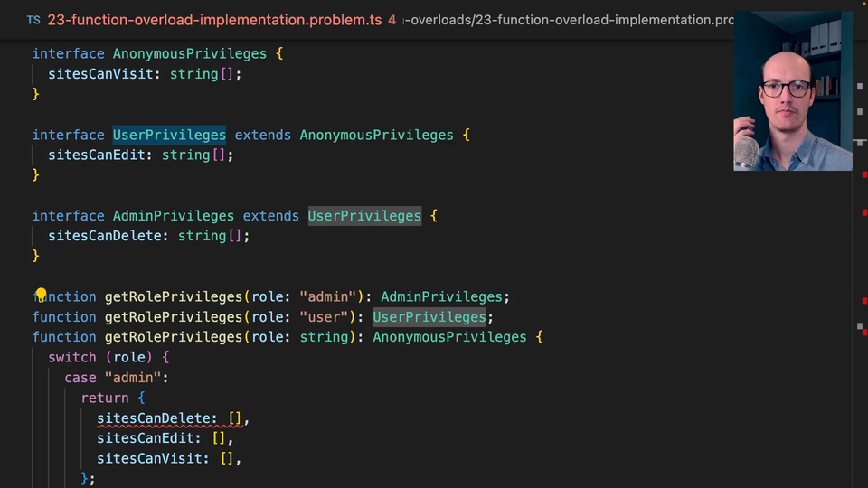The width and height of the screenshot is (868, 488).
Task: Click AnonymousPrivileges return type of implementation
Action: coord(449,337)
